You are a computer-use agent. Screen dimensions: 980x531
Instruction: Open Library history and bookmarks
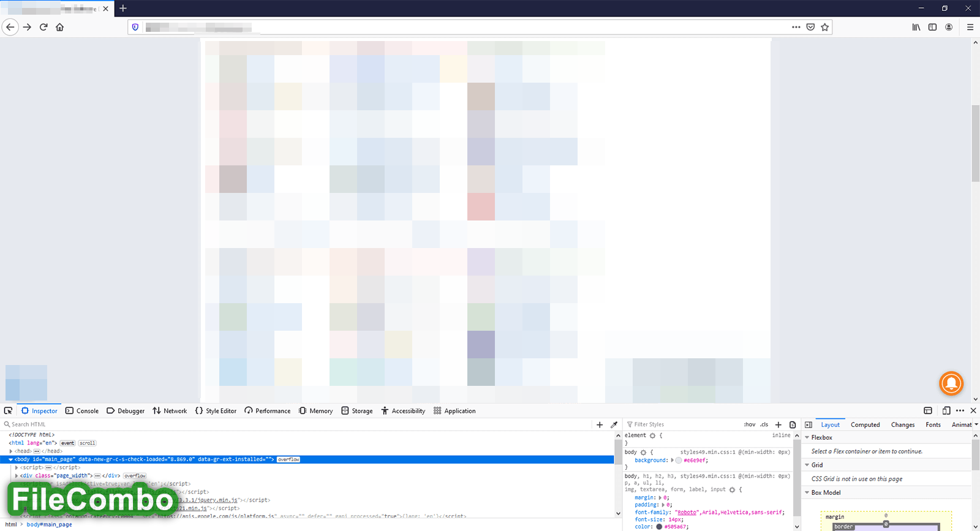coord(916,27)
